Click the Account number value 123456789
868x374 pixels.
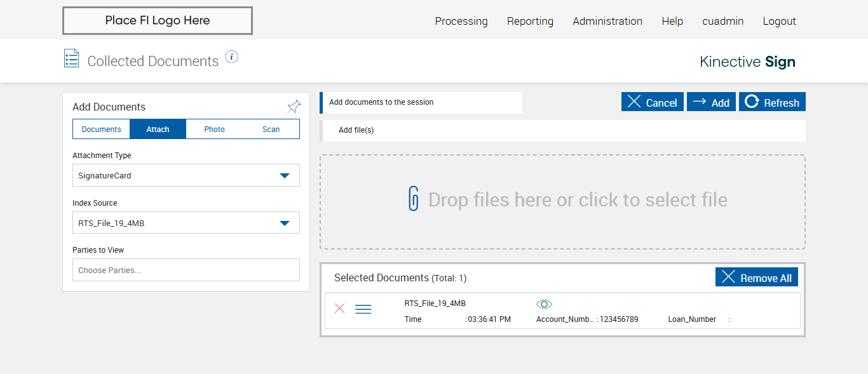[x=619, y=319]
